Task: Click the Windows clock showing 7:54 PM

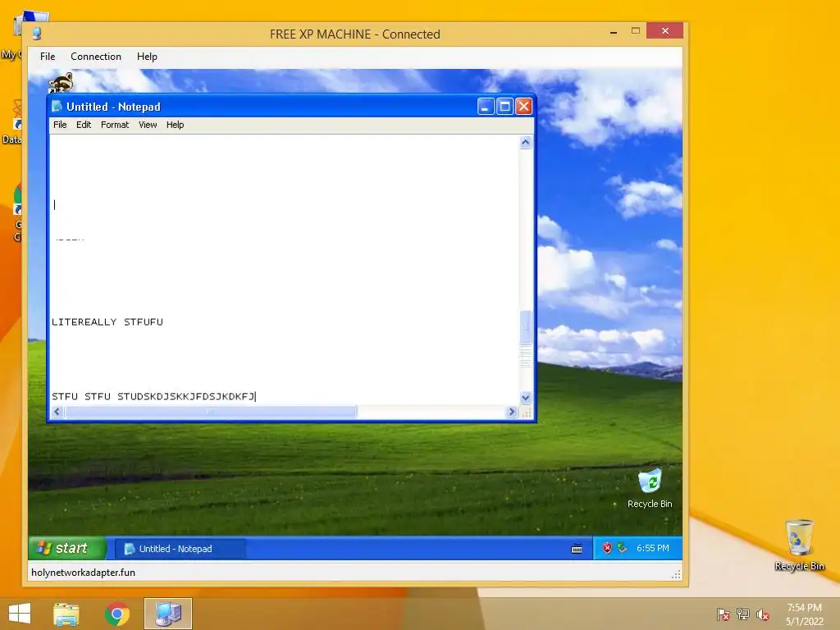Action: coord(804,614)
